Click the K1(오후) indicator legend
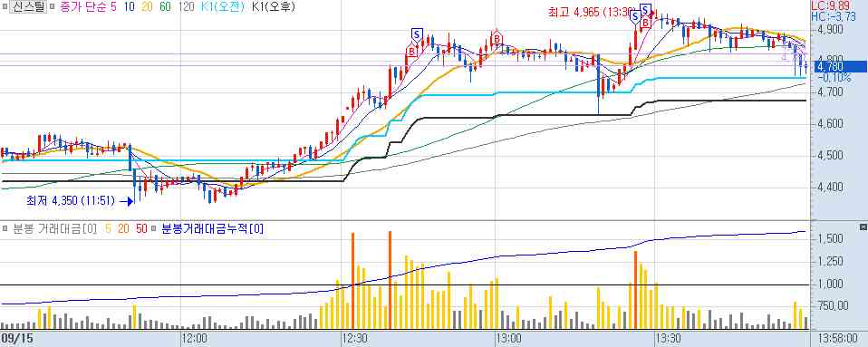This screenshot has width=868, height=347. pyautogui.click(x=274, y=7)
